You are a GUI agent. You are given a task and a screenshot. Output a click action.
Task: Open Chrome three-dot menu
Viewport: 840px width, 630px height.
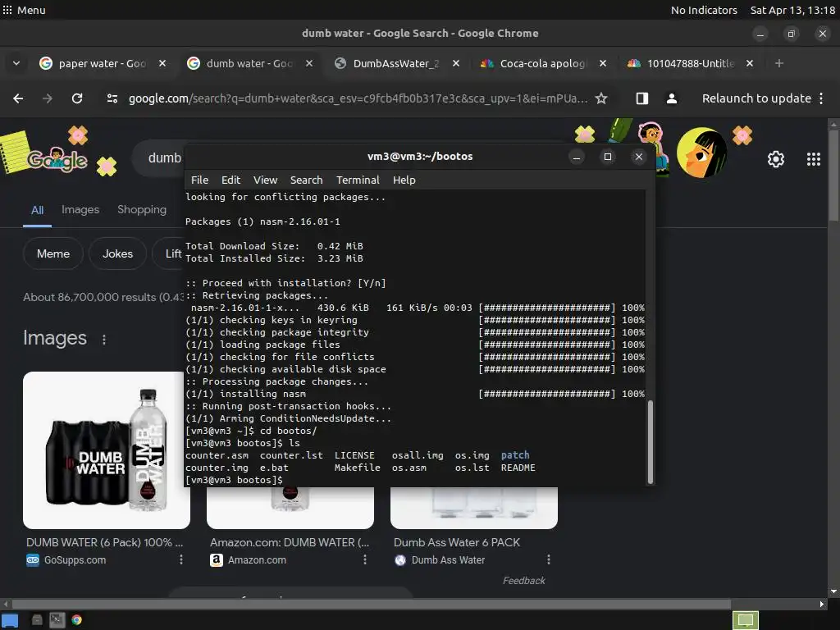tap(821, 98)
